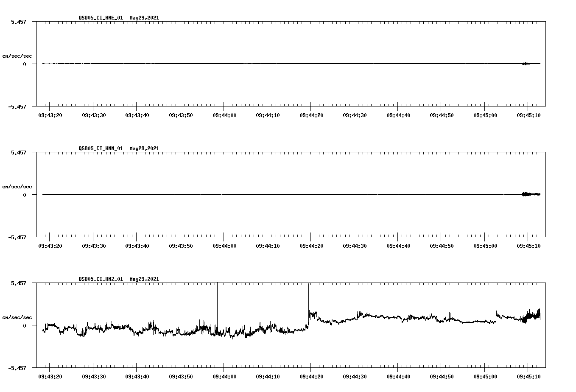The width and height of the screenshot is (576, 392).
Task: Click the cm/sec/sec unit label of HNE plot
Action: tap(17, 56)
